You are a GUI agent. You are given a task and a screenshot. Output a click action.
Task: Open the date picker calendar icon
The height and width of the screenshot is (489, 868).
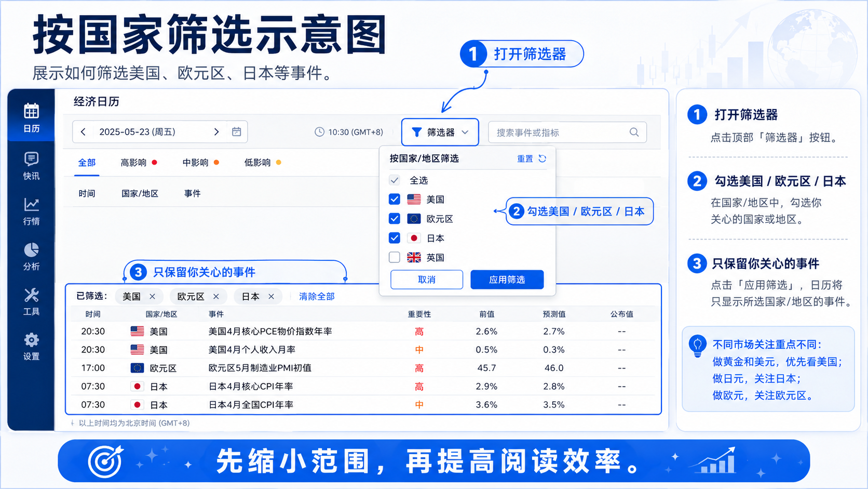point(237,132)
